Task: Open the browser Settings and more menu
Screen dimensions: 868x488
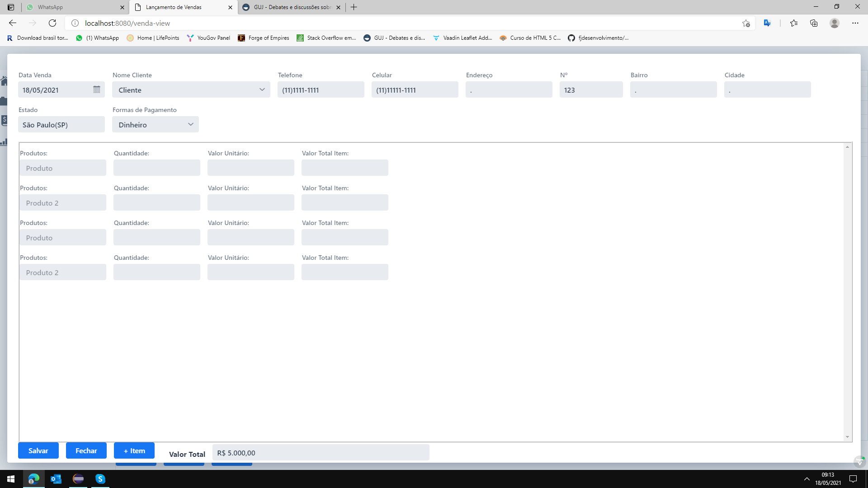Action: (855, 23)
